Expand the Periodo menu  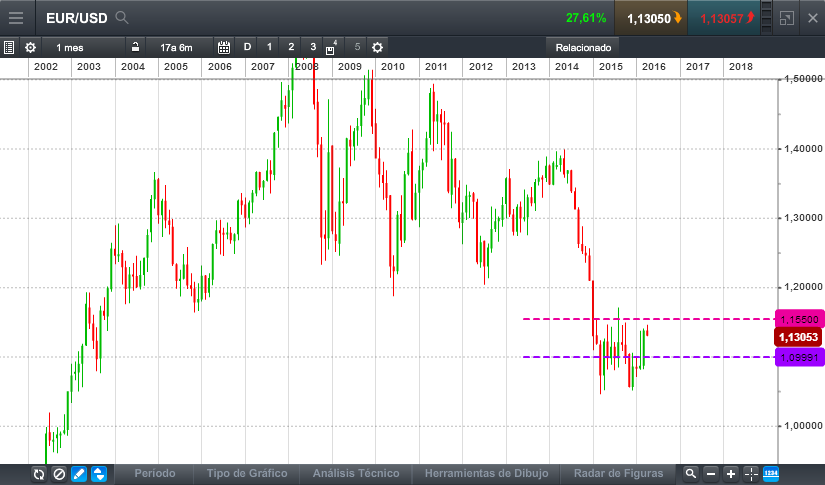[x=154, y=473]
